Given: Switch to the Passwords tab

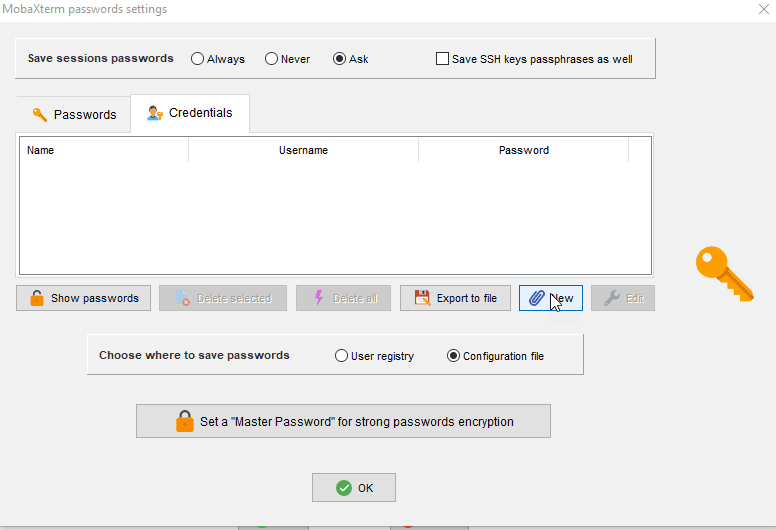Looking at the screenshot, I should tap(74, 114).
